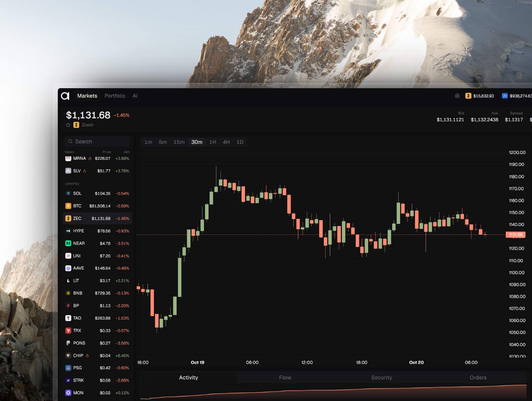532x401 pixels.
Task: Click the 1131.68 current price marker
Action: pyautogui.click(x=516, y=235)
